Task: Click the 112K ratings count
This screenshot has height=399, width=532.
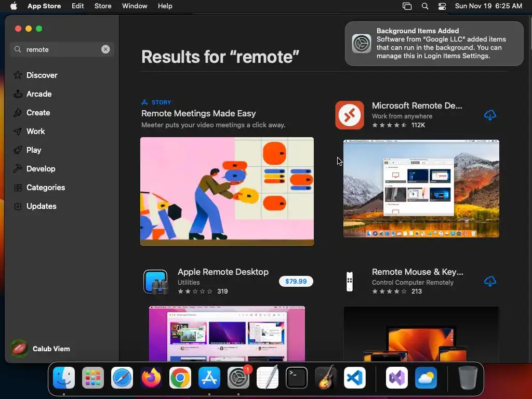Action: 418,125
